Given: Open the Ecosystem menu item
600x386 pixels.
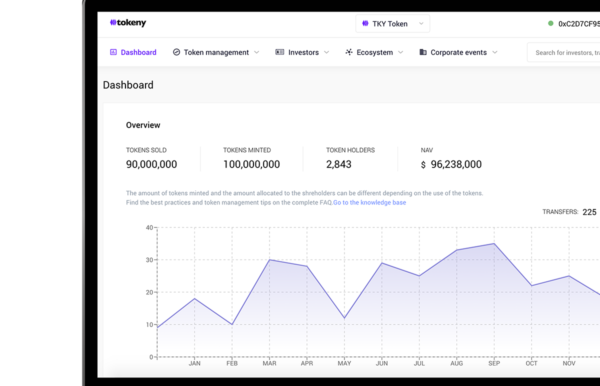Looking at the screenshot, I should [x=374, y=52].
